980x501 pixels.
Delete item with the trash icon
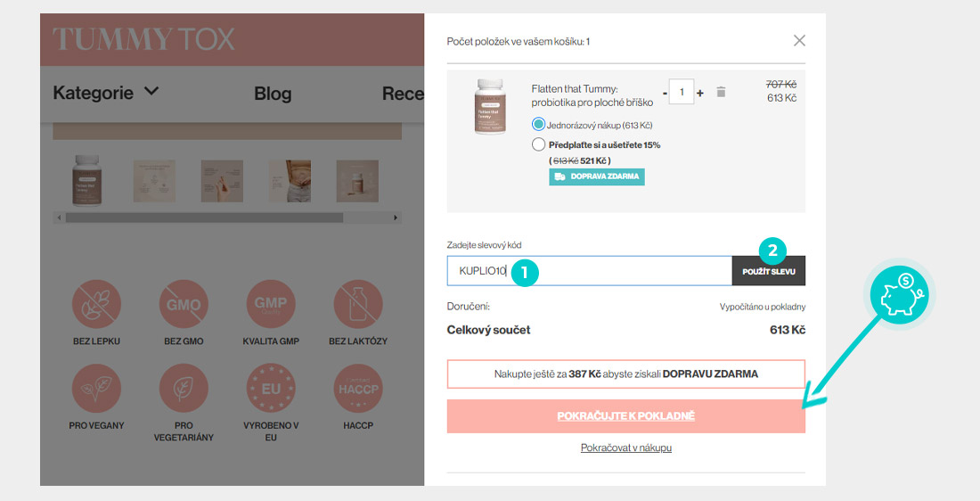(721, 92)
